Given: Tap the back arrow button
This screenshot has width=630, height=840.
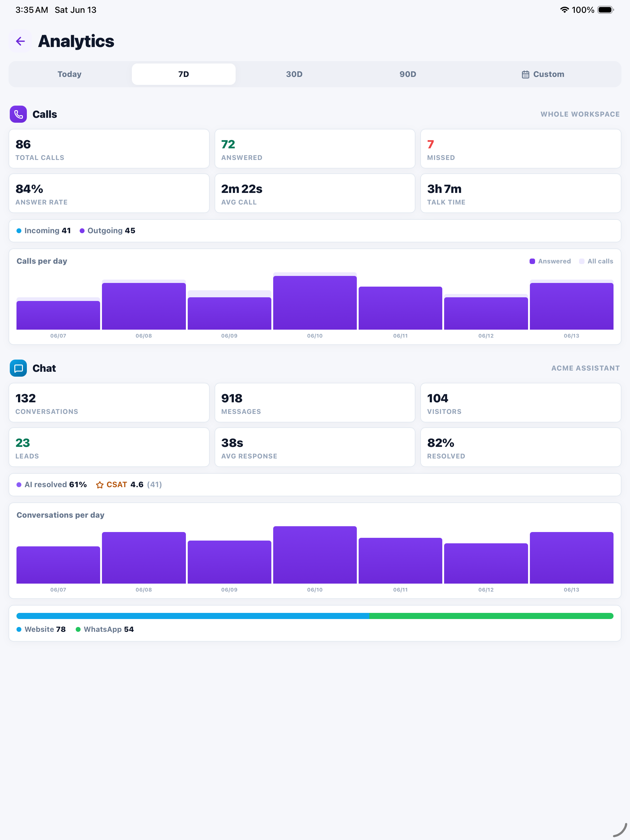Looking at the screenshot, I should tap(20, 41).
